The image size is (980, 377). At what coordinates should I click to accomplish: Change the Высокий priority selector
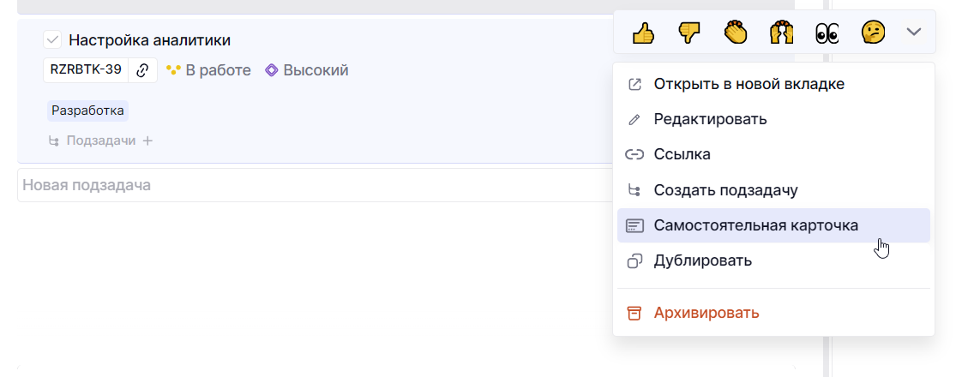pos(307,70)
